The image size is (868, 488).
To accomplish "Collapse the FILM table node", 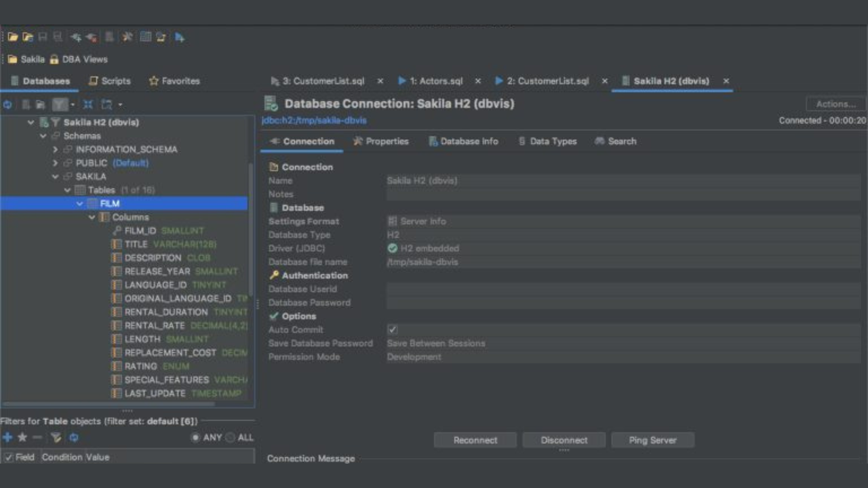I will tap(79, 204).
